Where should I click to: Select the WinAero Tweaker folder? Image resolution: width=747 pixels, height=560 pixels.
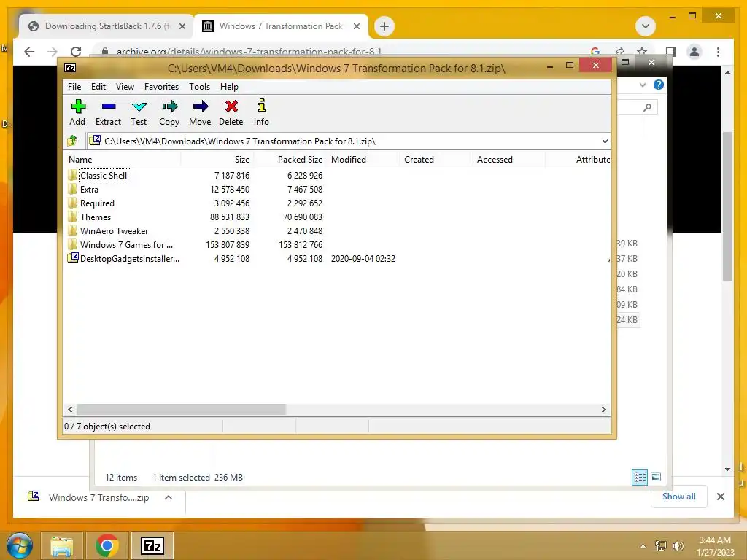tap(114, 230)
